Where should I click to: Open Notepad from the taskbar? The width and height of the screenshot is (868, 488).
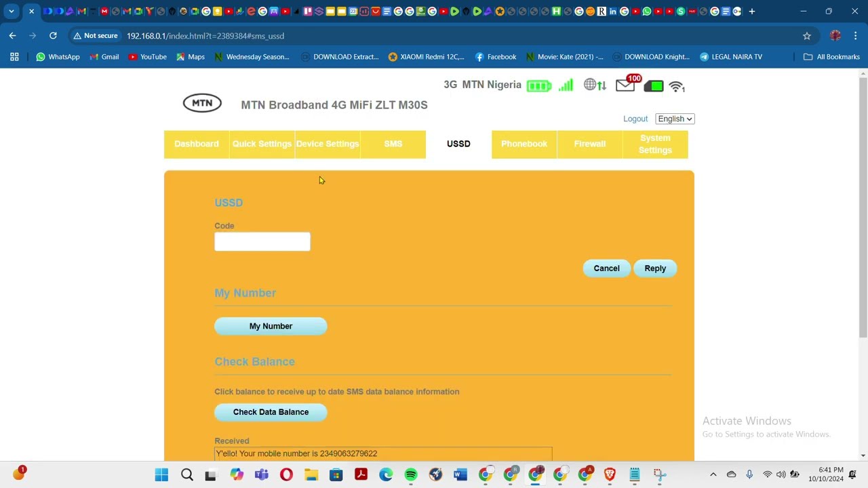pos(635,475)
